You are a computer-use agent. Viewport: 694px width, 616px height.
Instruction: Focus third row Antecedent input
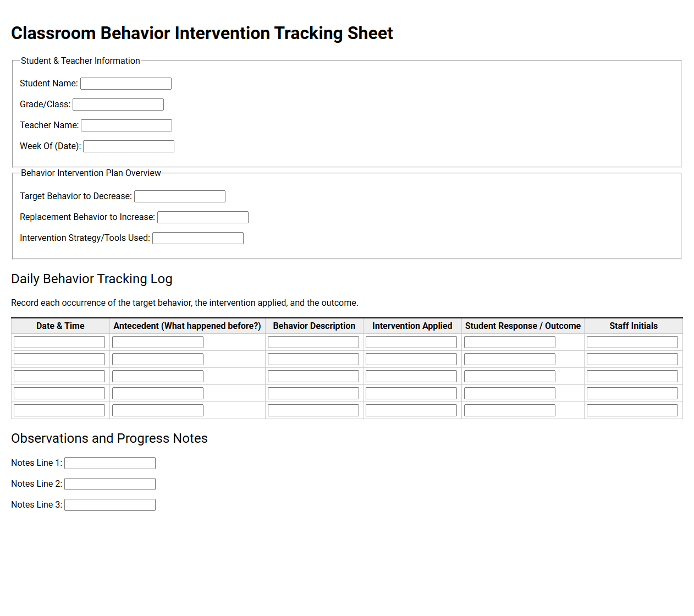(x=158, y=376)
